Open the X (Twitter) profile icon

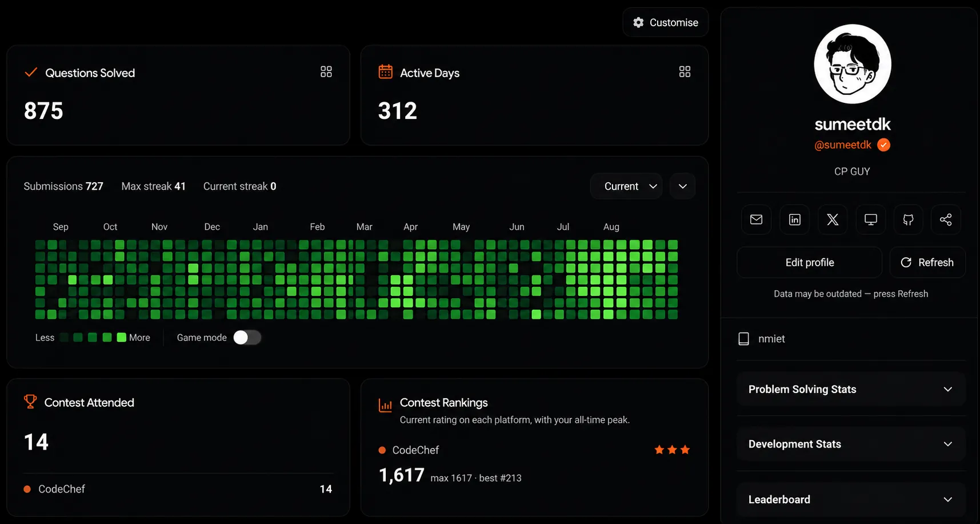click(833, 219)
